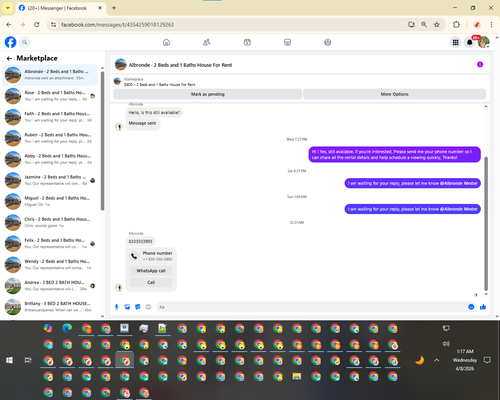The width and height of the screenshot is (500, 400).
Task: Click the Call button under phone number
Action: 151,282
